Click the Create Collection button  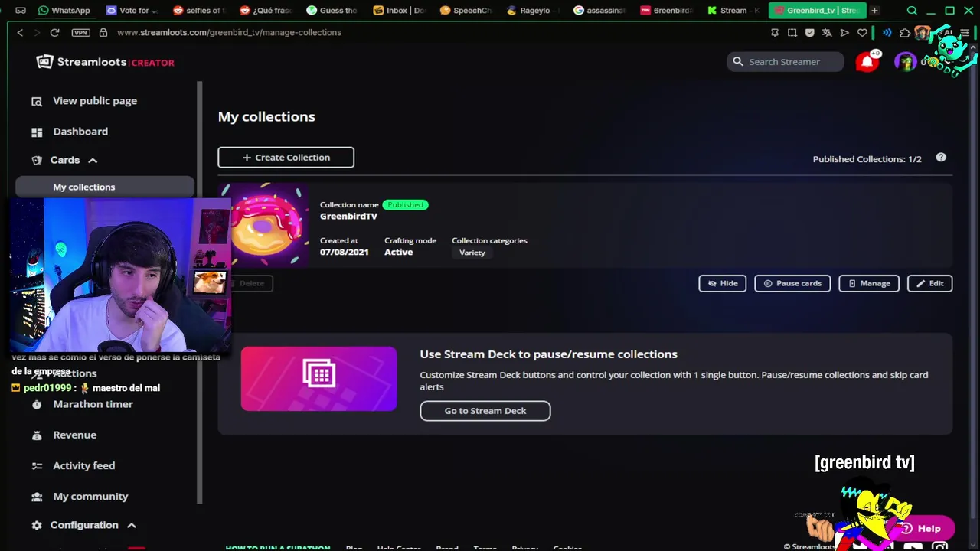[x=286, y=158]
